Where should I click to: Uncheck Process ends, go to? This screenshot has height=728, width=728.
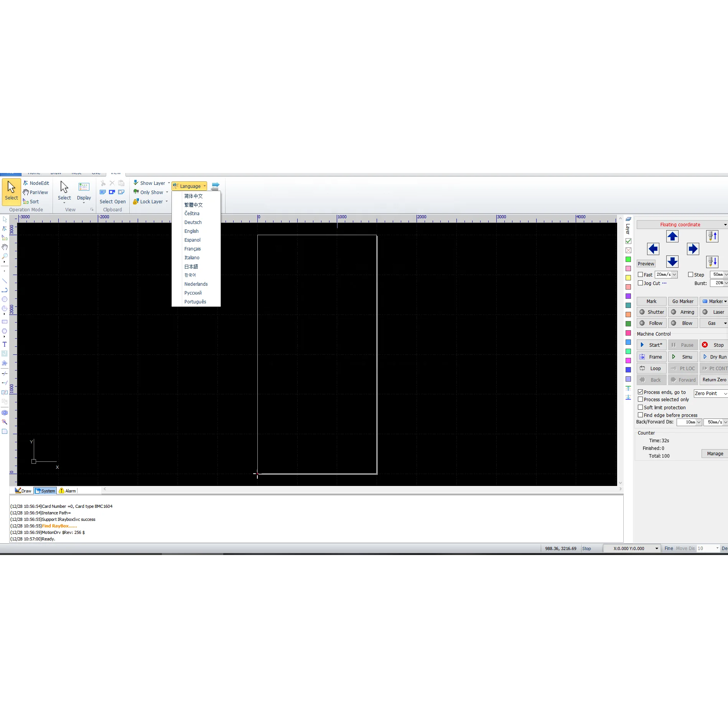(x=640, y=392)
